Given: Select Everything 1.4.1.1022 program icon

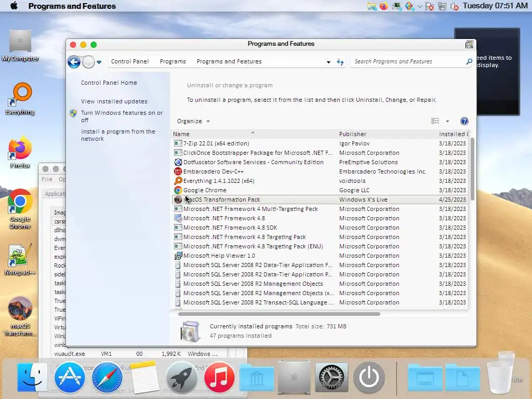Looking at the screenshot, I should coord(178,181).
